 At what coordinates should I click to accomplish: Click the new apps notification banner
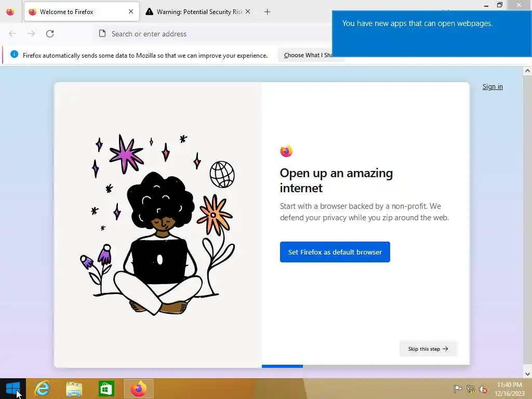click(432, 33)
